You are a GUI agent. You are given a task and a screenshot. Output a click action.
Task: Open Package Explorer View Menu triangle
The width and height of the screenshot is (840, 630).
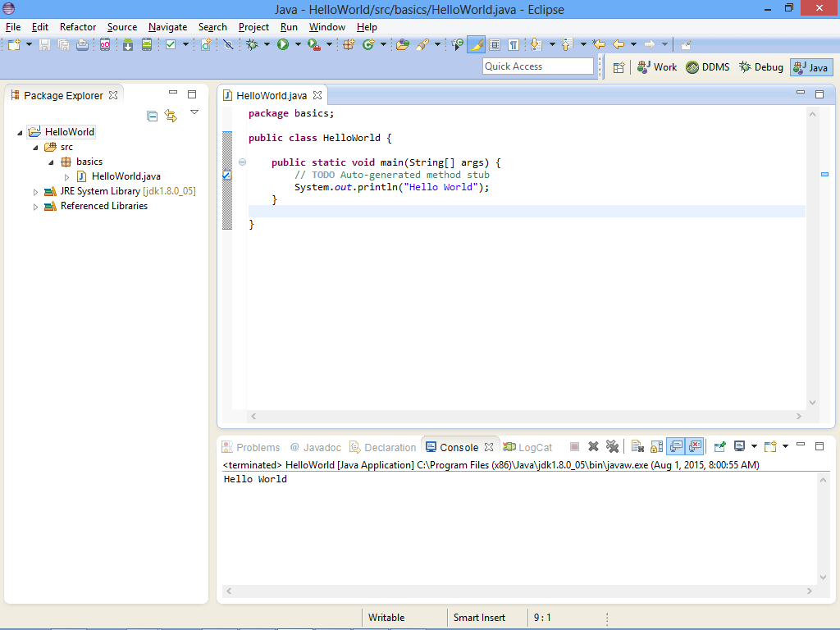(x=194, y=112)
